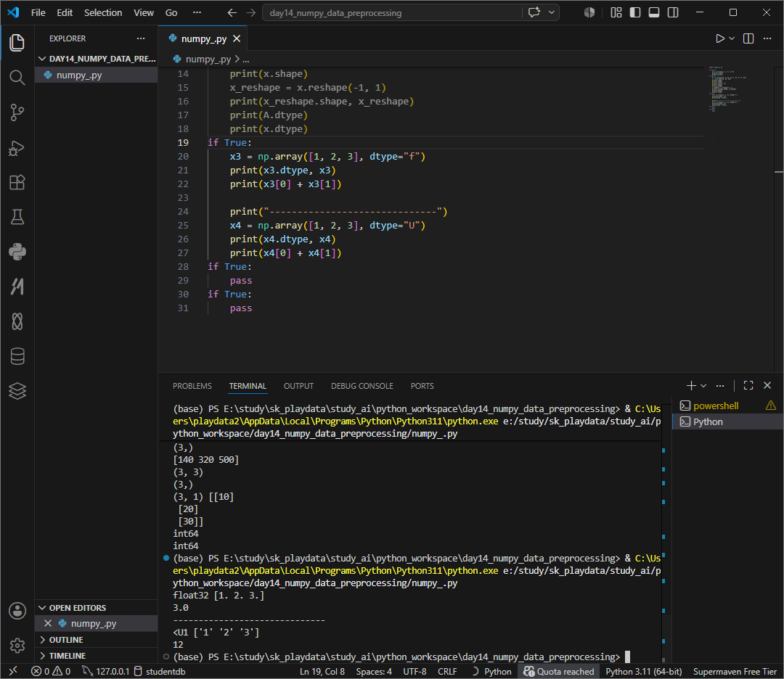
Task: Open the Manage gear icon
Action: point(17,646)
